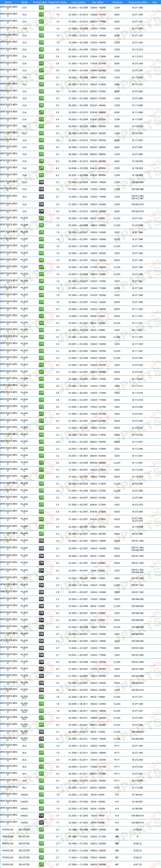The height and width of the screenshot is (868, 161).
Task: Select the petrol icon in the Vaneo 60kW / 82KM row
Action: (41, 794)
